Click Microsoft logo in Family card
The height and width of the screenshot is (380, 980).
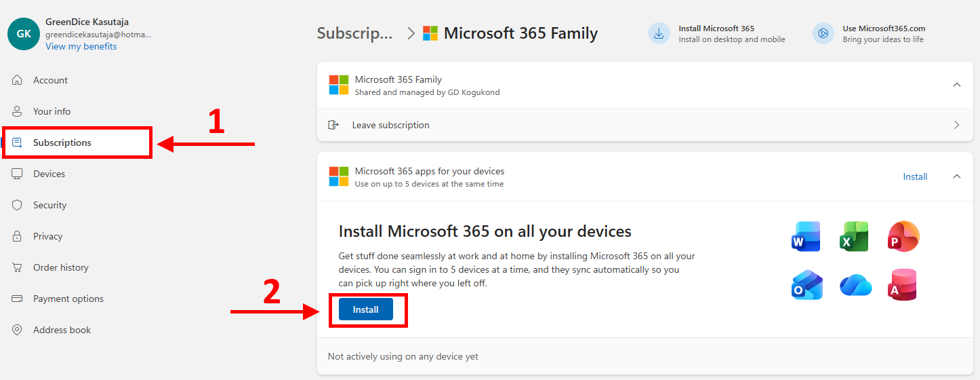point(339,85)
